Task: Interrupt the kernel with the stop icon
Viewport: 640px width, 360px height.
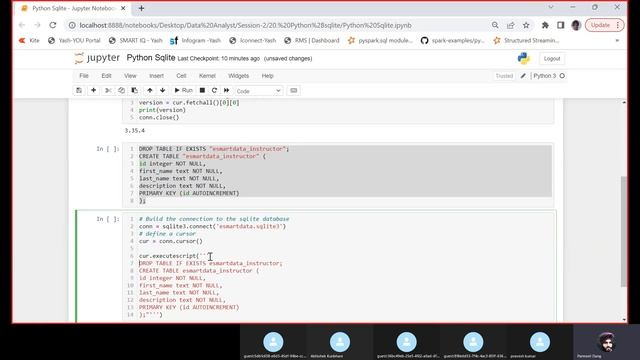Action: click(202, 90)
